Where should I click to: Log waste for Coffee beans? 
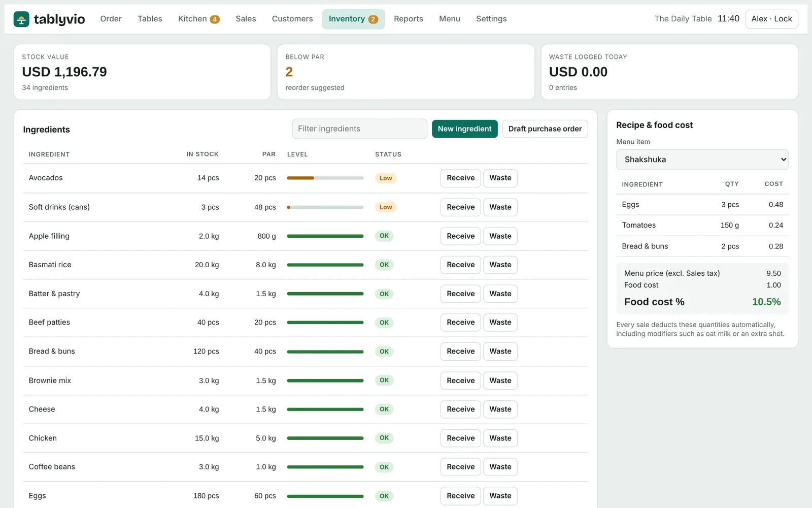point(500,467)
